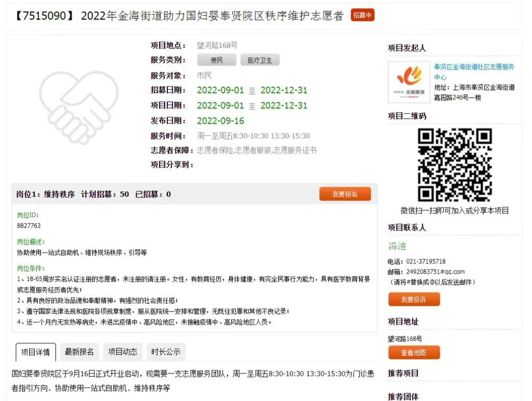Viewport: 532px width, 401px height.
Task: Click the 志愿者保险,志愿者服装 guarantee text
Action: (x=256, y=150)
